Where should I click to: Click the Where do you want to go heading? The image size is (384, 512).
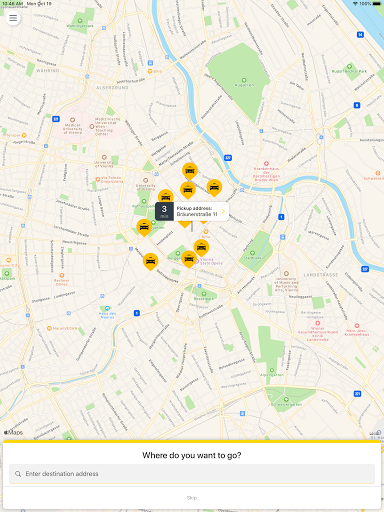192,455
